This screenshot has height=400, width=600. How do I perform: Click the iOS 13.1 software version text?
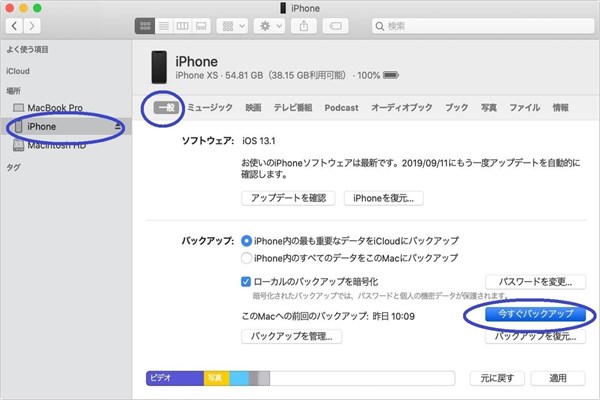pos(259,141)
